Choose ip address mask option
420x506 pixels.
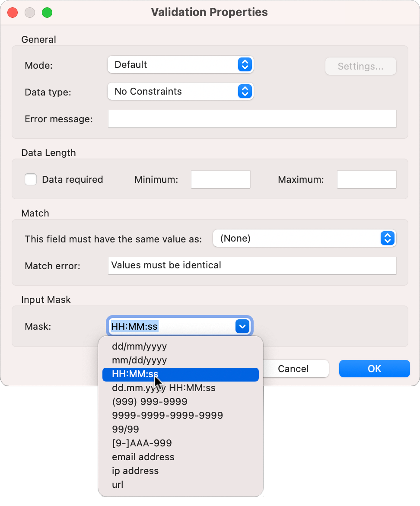(x=135, y=471)
